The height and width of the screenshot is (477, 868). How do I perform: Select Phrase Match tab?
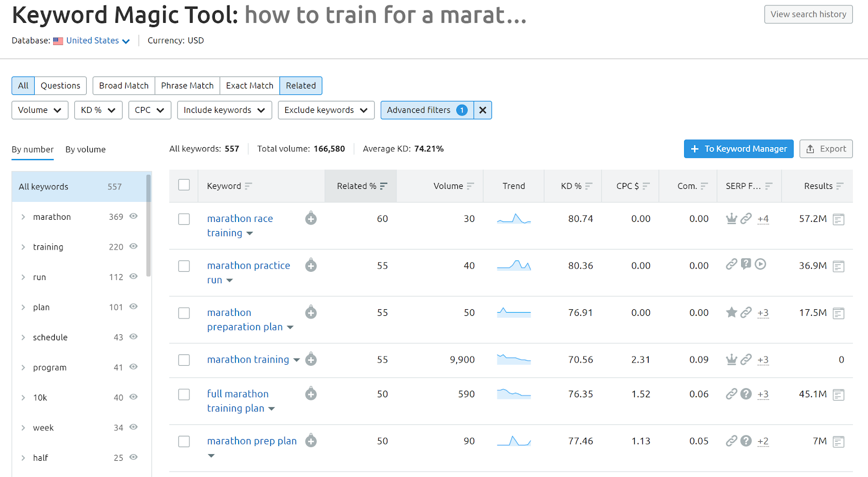187,86
